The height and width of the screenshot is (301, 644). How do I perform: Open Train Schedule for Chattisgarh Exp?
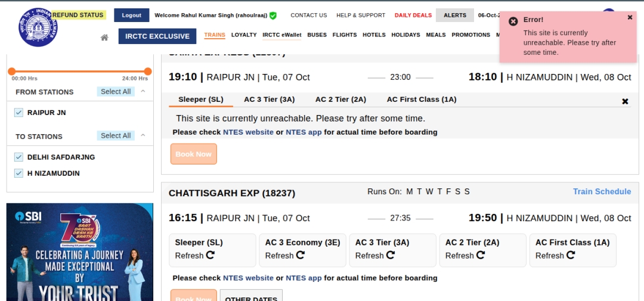click(602, 191)
